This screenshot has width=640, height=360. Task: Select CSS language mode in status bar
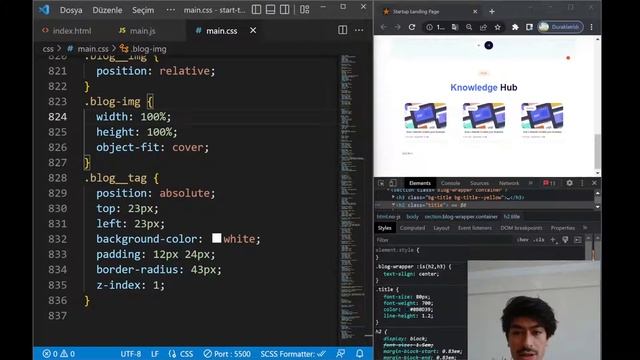pos(180,353)
